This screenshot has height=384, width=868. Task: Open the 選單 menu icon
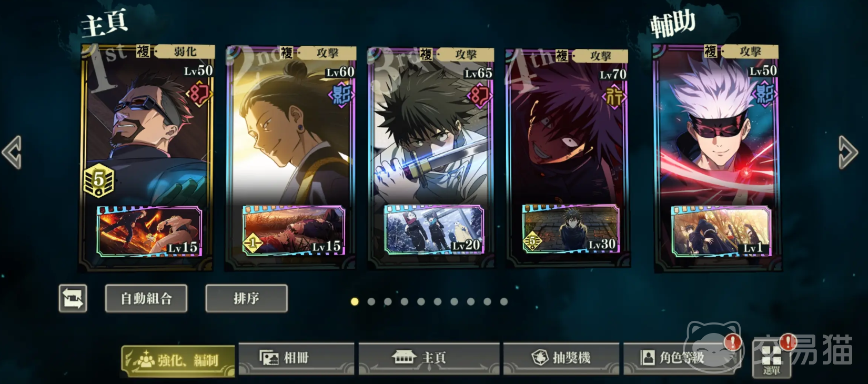coord(771,359)
